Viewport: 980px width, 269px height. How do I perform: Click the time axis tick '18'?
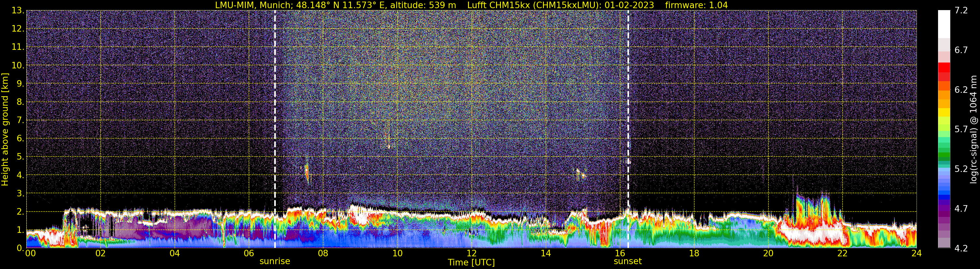pyautogui.click(x=694, y=253)
